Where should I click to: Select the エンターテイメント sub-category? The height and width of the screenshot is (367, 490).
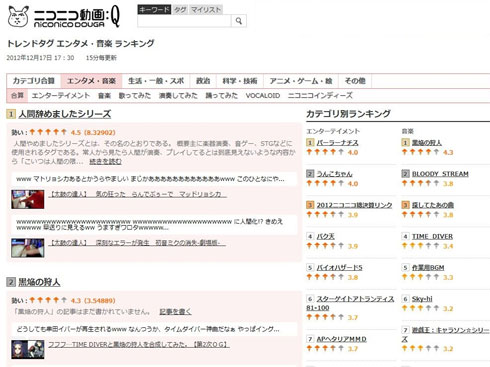[61, 96]
